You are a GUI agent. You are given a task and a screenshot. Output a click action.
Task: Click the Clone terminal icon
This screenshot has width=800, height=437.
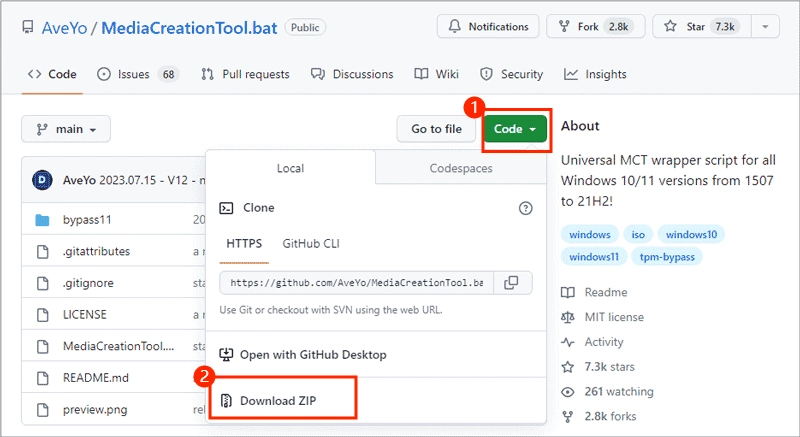click(226, 208)
